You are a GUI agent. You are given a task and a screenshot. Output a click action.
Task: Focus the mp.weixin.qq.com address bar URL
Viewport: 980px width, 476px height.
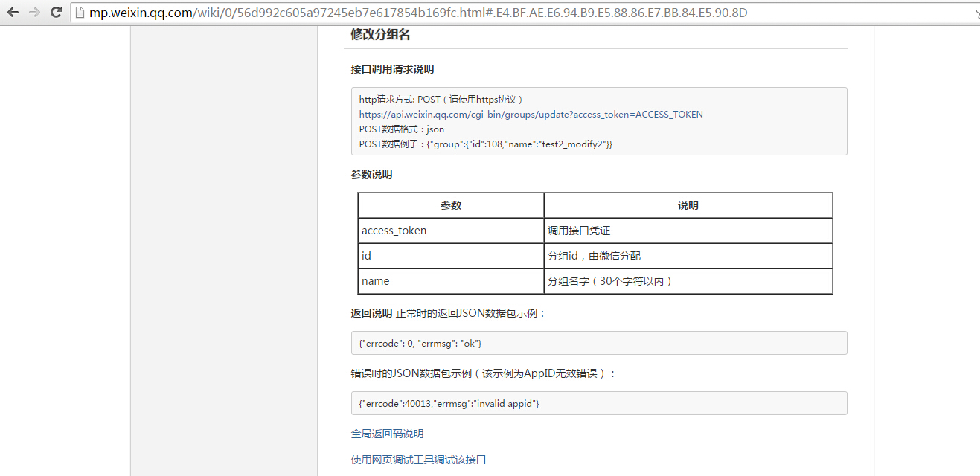pos(418,13)
